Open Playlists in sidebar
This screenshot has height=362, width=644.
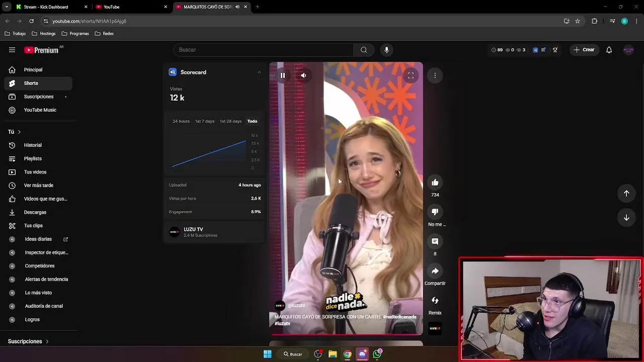38,158
